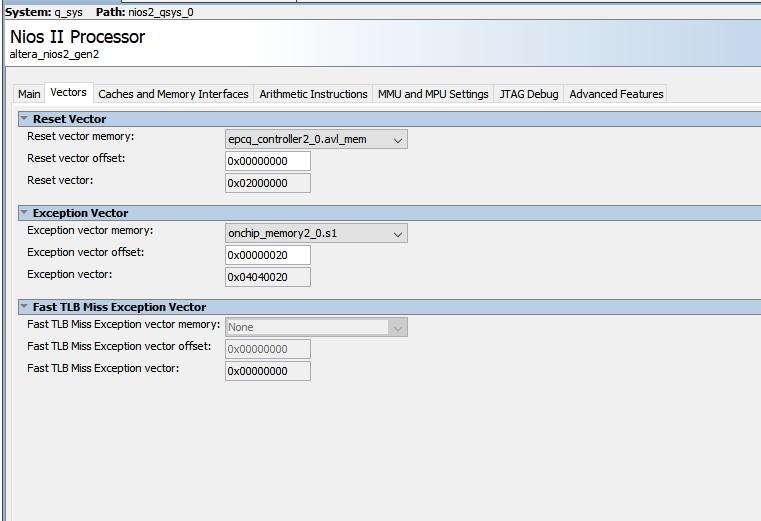Click the System q_sys text

44,12
